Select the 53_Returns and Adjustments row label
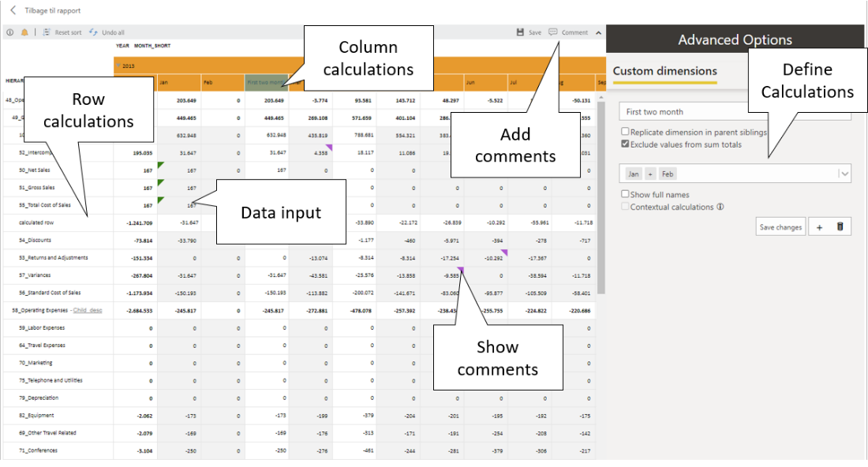This screenshot has height=467, width=868. [x=53, y=258]
